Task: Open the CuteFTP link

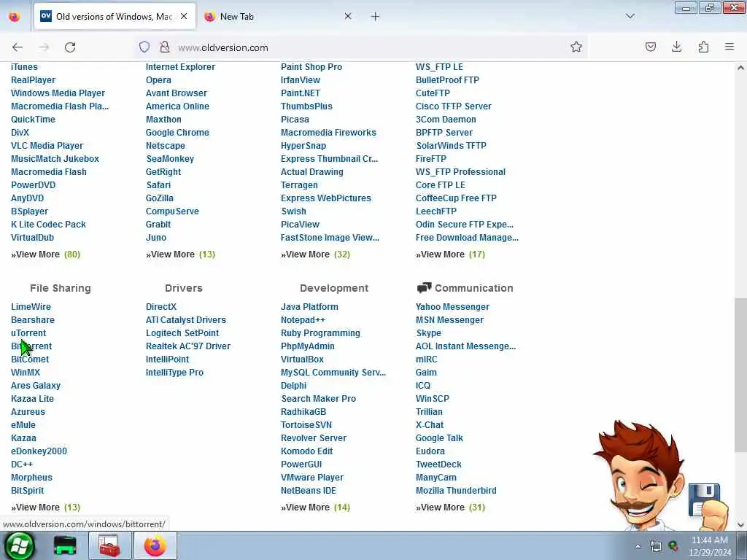Action: click(x=433, y=93)
